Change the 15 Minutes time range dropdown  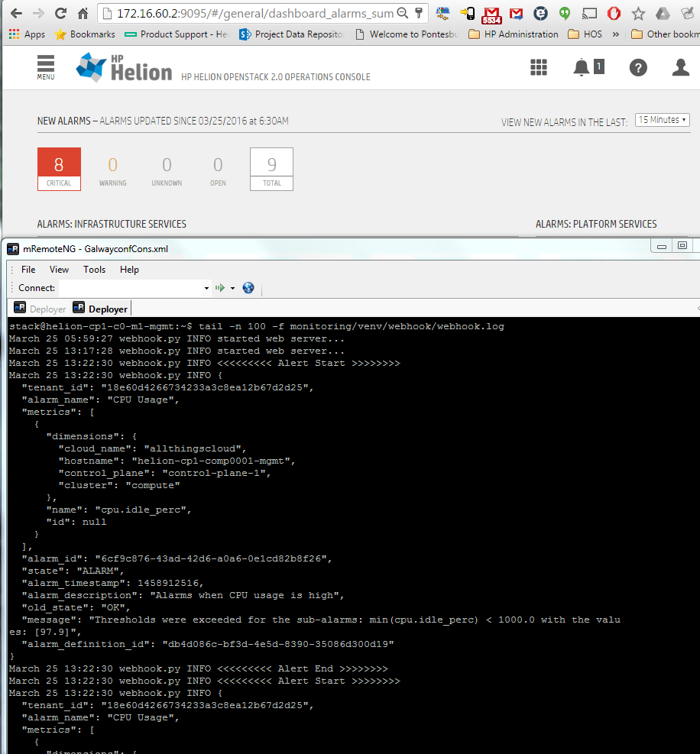pyautogui.click(x=662, y=119)
